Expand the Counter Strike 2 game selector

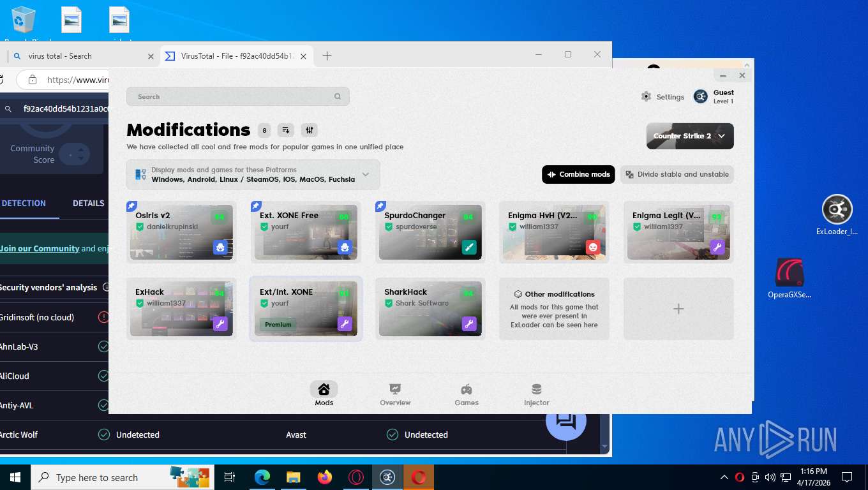pyautogui.click(x=690, y=136)
